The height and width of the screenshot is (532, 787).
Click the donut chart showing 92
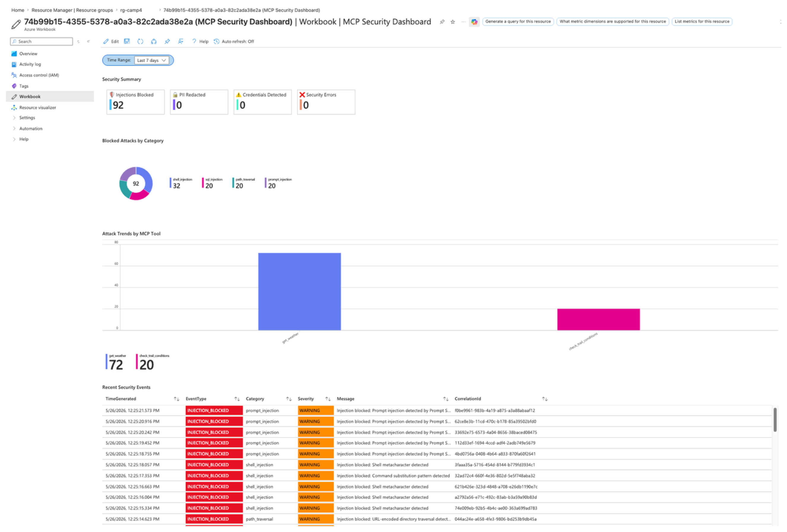[136, 183]
